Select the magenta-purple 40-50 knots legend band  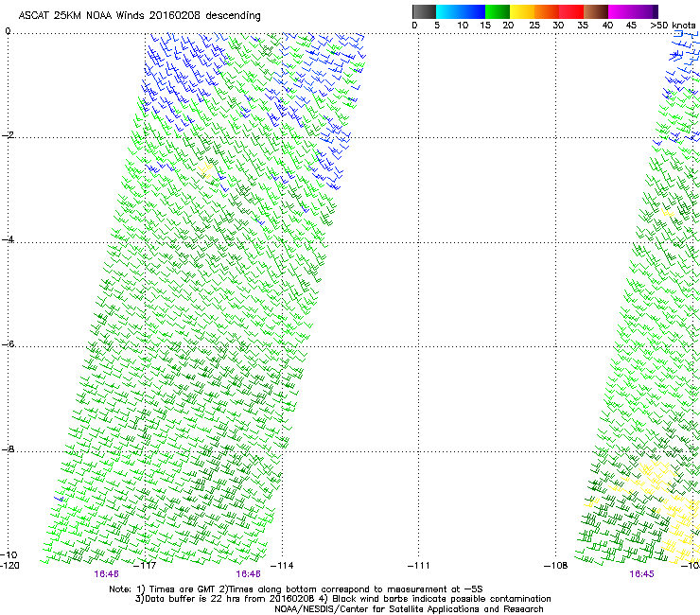(x=633, y=11)
